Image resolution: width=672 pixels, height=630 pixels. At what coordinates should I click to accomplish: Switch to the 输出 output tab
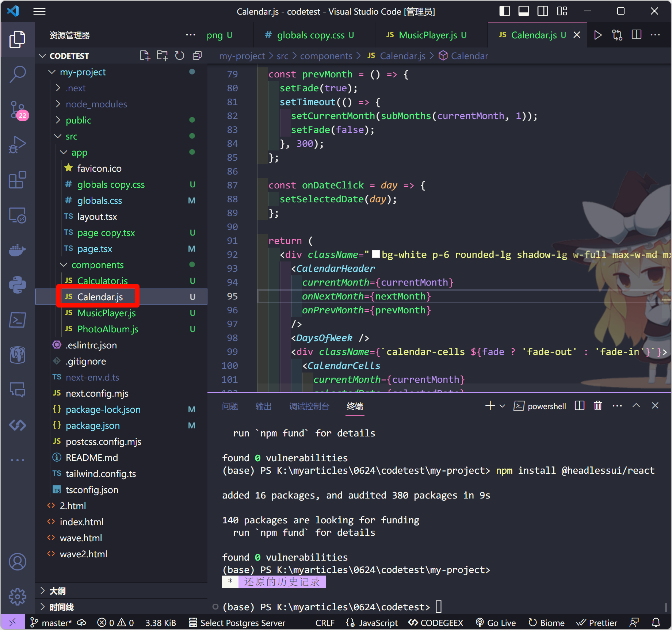click(x=264, y=406)
